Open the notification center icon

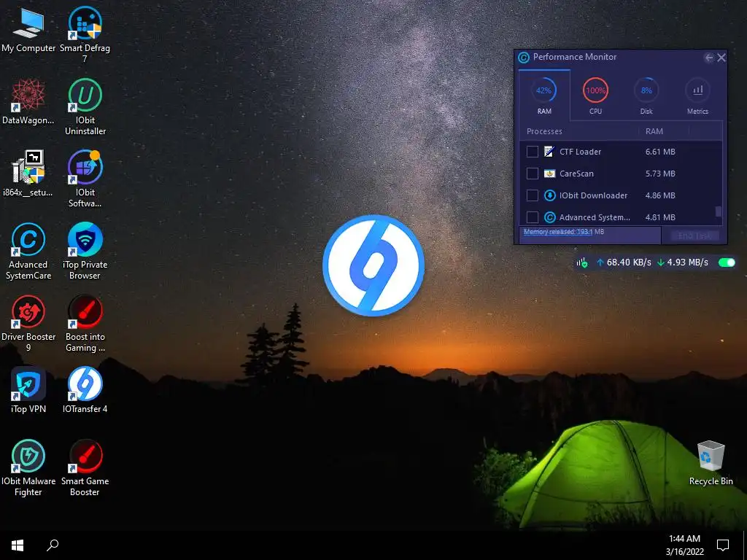pyautogui.click(x=723, y=545)
